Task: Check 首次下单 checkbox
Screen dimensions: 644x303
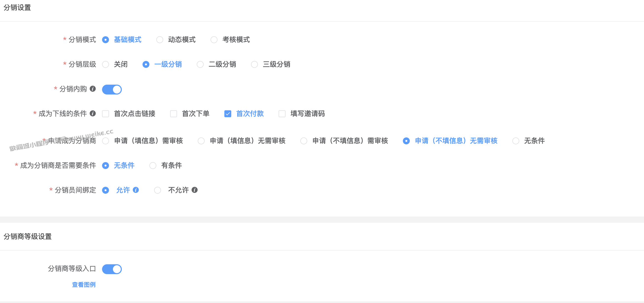Action: [174, 114]
